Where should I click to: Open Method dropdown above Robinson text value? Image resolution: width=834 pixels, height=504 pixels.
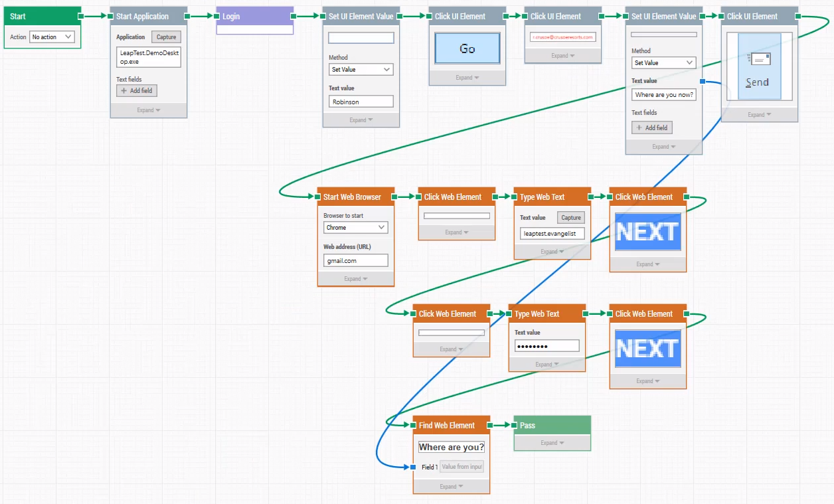pos(361,69)
